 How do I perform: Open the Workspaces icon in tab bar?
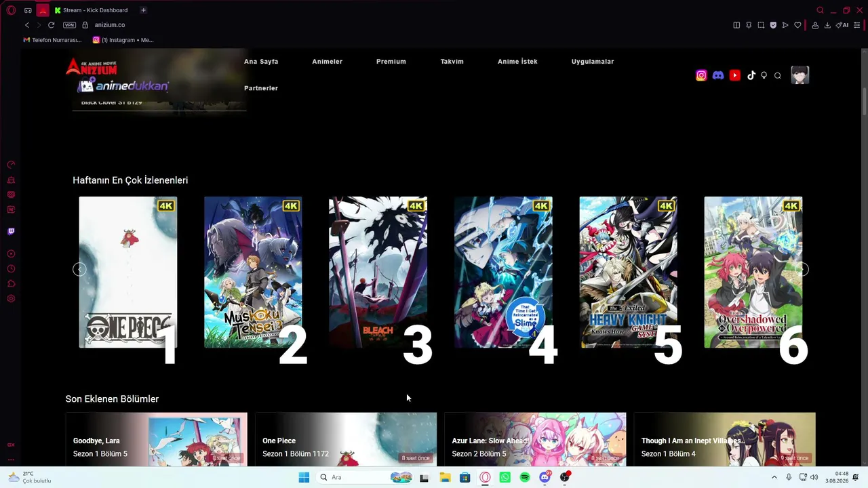(x=28, y=10)
